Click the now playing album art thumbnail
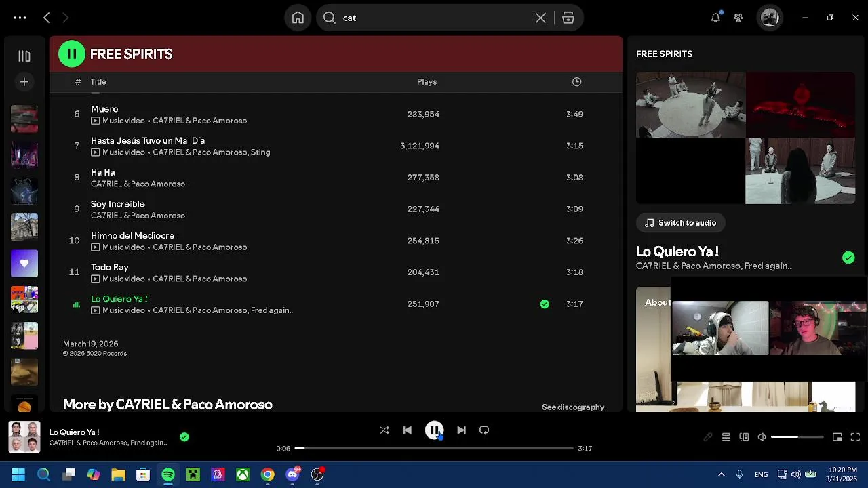Viewport: 868px width, 488px height. coord(24,437)
